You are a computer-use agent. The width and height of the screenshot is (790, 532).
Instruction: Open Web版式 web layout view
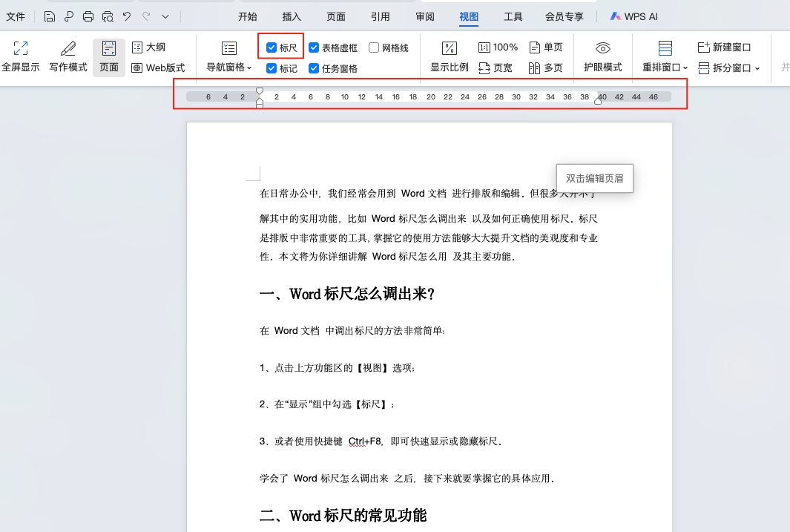point(158,68)
